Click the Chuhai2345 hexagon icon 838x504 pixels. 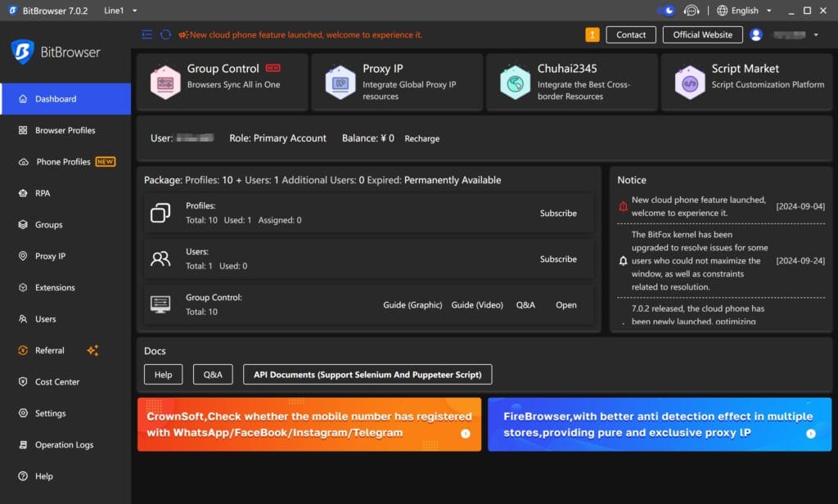pyautogui.click(x=516, y=83)
